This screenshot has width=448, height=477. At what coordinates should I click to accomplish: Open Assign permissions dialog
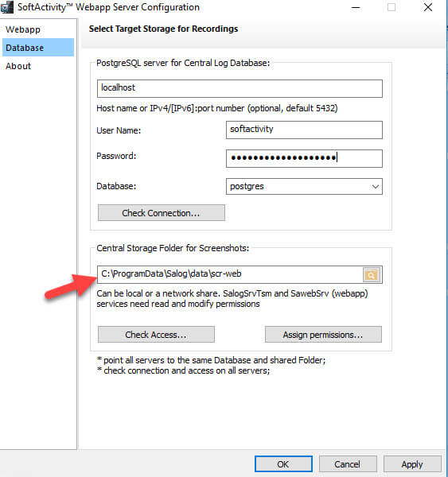pyautogui.click(x=323, y=335)
